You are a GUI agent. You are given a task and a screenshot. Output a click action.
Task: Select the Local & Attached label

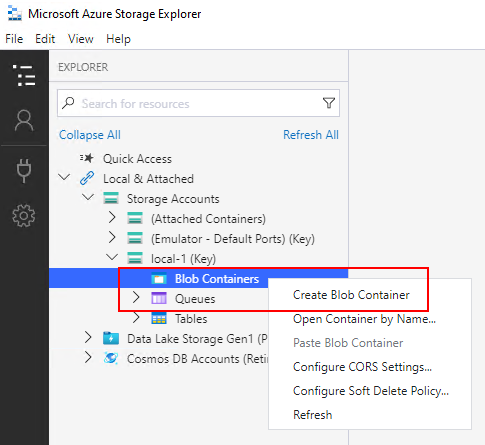click(148, 179)
